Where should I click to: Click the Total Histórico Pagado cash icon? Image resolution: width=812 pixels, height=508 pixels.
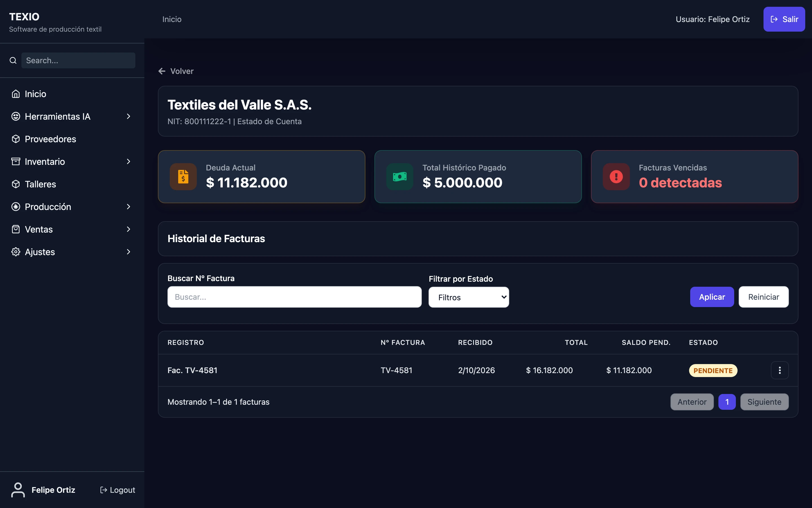(400, 176)
